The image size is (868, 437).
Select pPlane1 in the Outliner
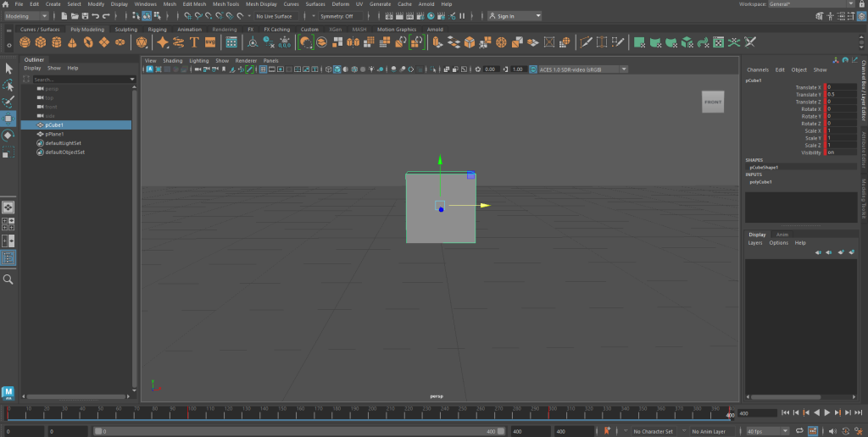coord(55,134)
